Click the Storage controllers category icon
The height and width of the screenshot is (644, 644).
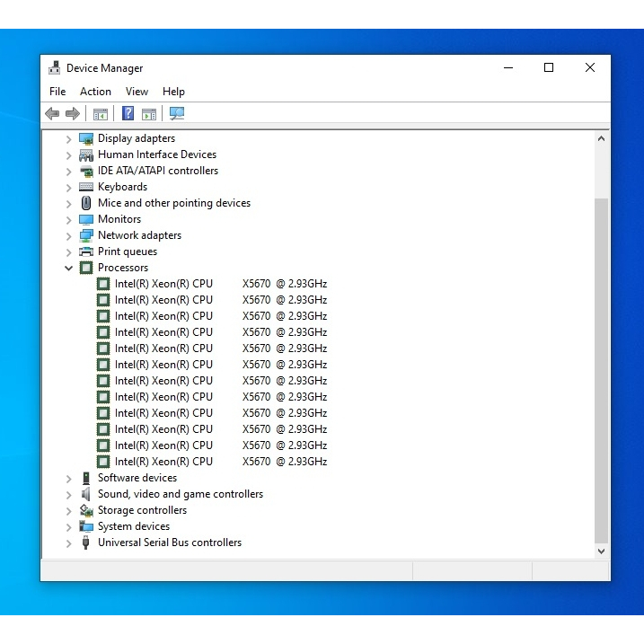86,510
